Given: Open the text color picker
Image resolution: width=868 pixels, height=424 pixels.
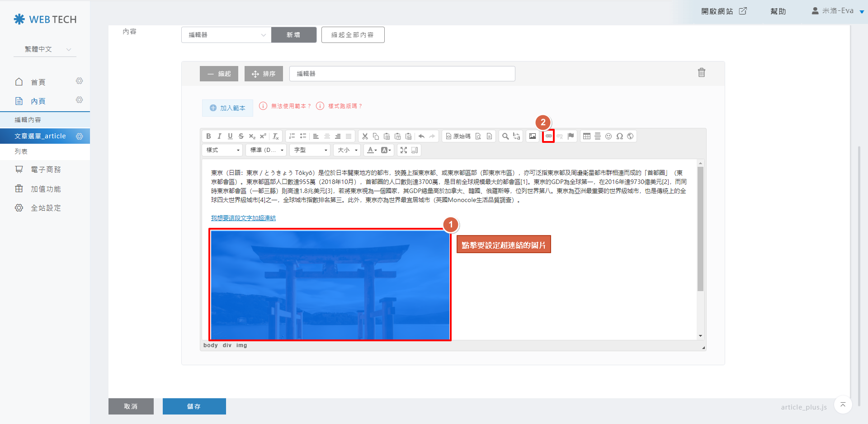Looking at the screenshot, I should tap(372, 150).
